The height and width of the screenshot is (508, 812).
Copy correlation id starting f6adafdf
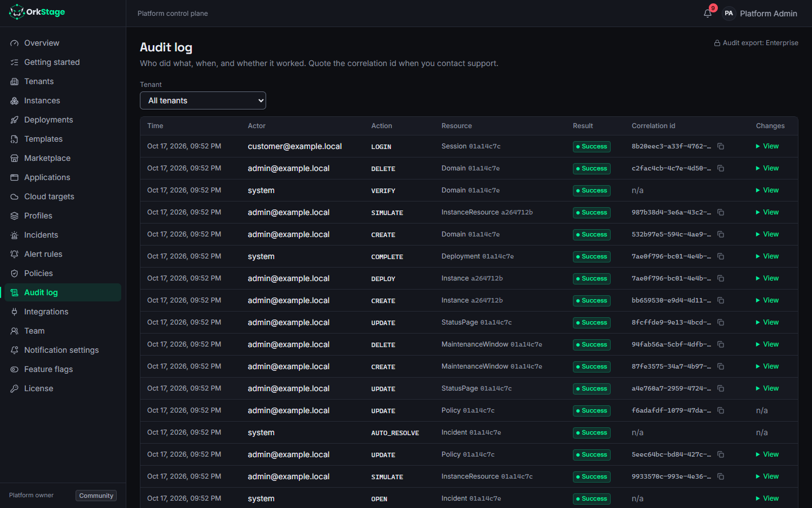click(721, 410)
